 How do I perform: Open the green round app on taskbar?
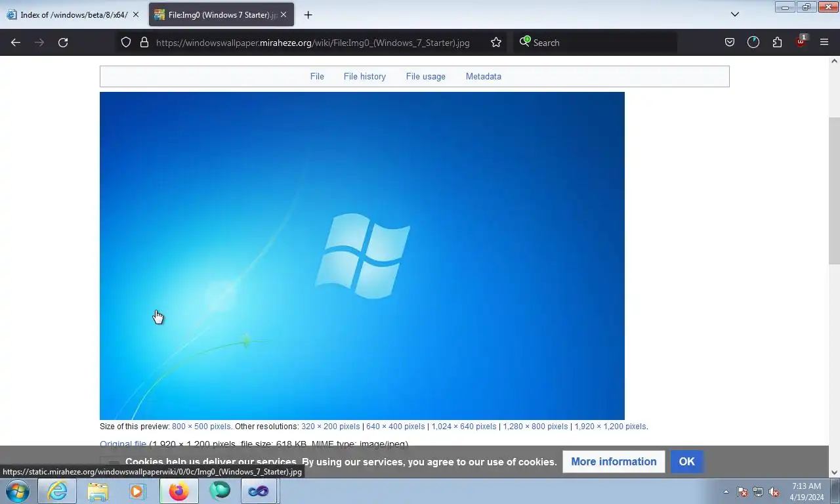pyautogui.click(x=220, y=491)
